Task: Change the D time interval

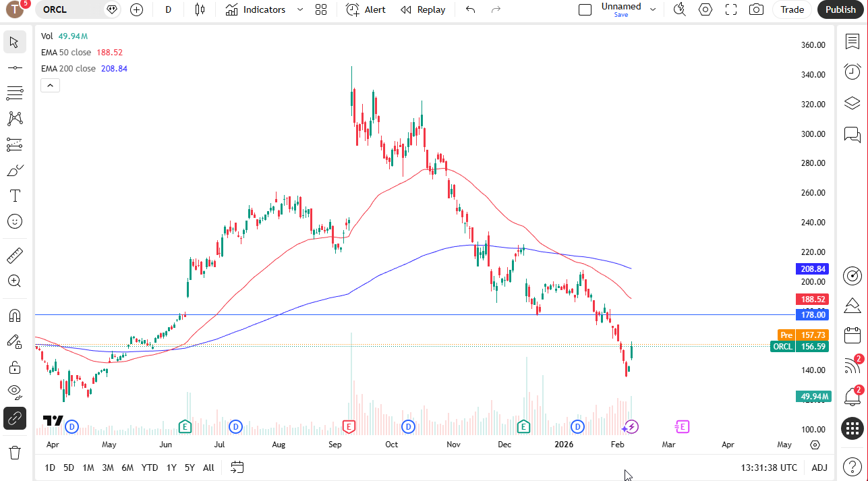Action: [168, 9]
